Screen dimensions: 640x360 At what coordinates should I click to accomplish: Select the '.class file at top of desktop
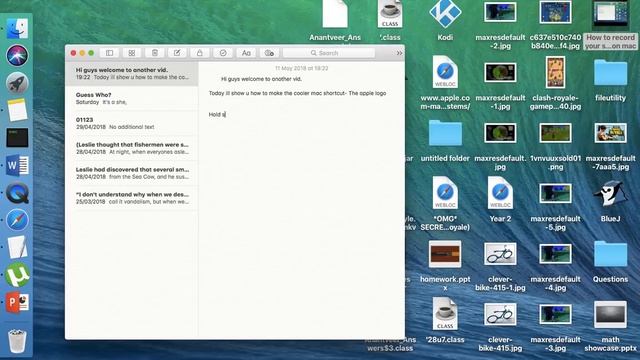pos(390,14)
